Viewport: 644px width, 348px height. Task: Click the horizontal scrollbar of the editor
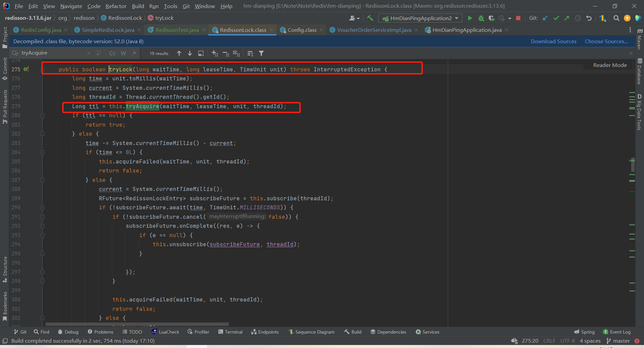(x=137, y=324)
